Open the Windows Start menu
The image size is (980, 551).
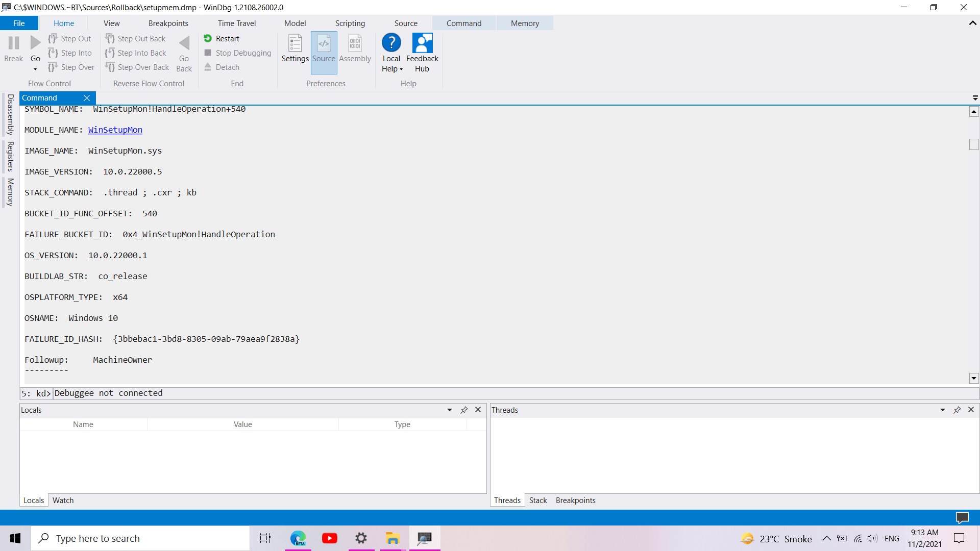coord(15,538)
